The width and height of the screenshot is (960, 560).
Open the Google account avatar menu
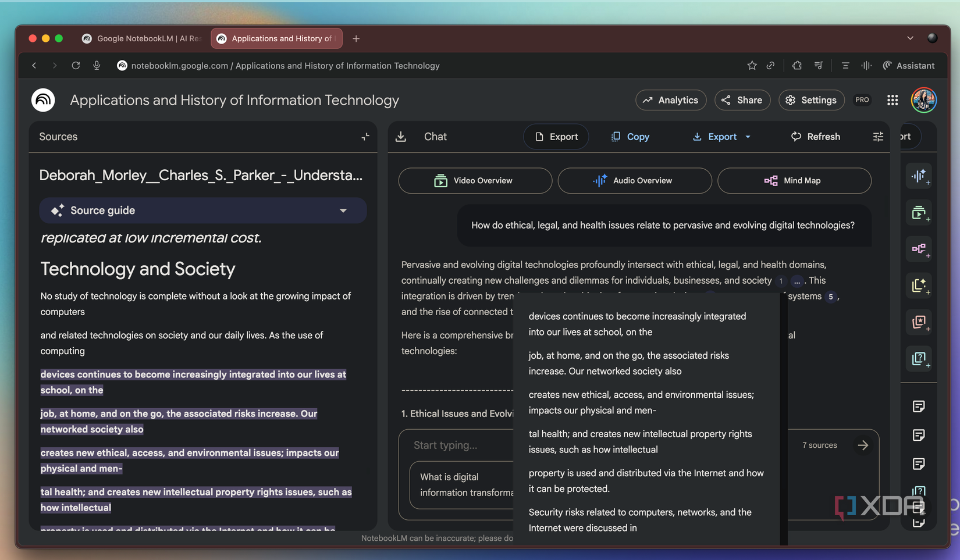(x=924, y=100)
